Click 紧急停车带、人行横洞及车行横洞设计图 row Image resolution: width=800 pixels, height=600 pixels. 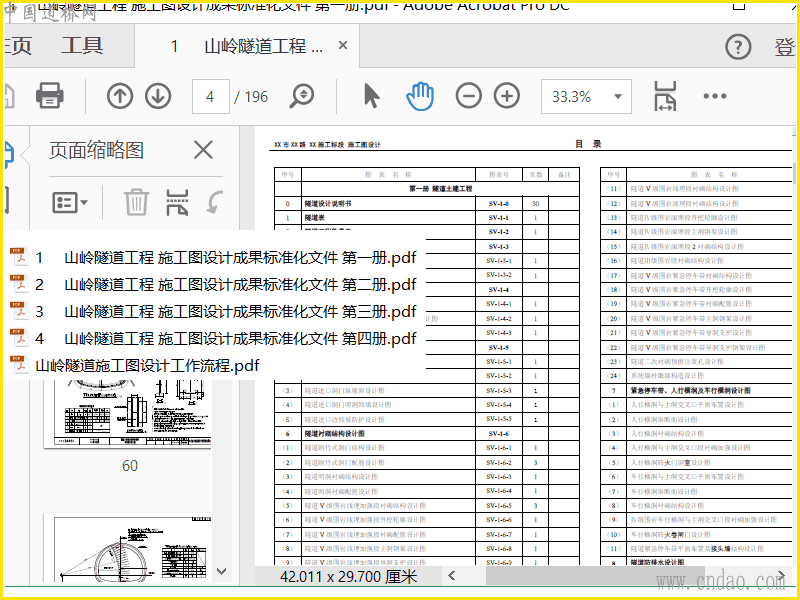[698, 391]
